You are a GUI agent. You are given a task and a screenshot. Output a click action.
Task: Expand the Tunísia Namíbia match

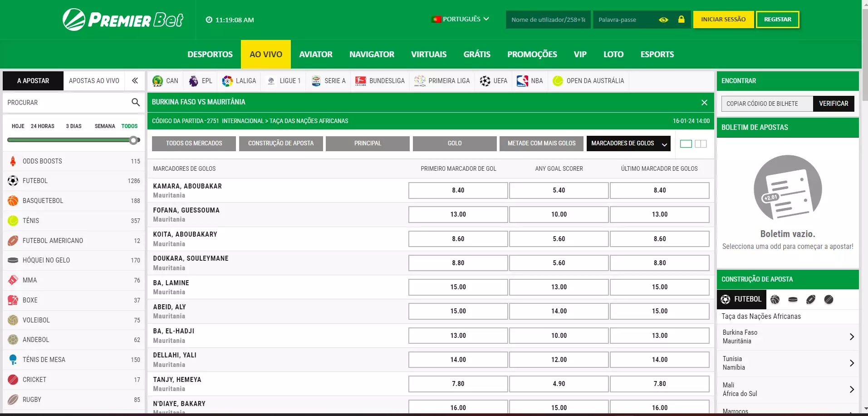pyautogui.click(x=851, y=363)
